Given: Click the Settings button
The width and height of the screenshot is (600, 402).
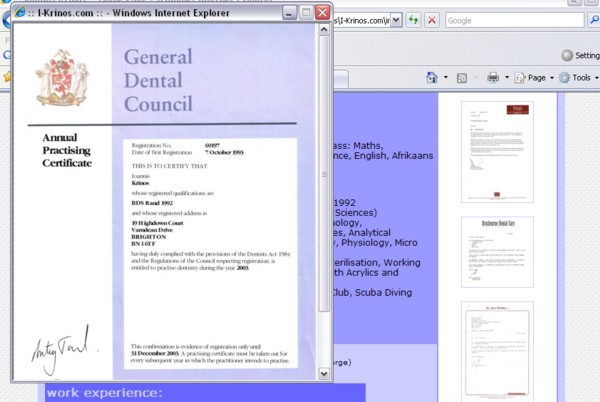Looking at the screenshot, I should [x=580, y=55].
